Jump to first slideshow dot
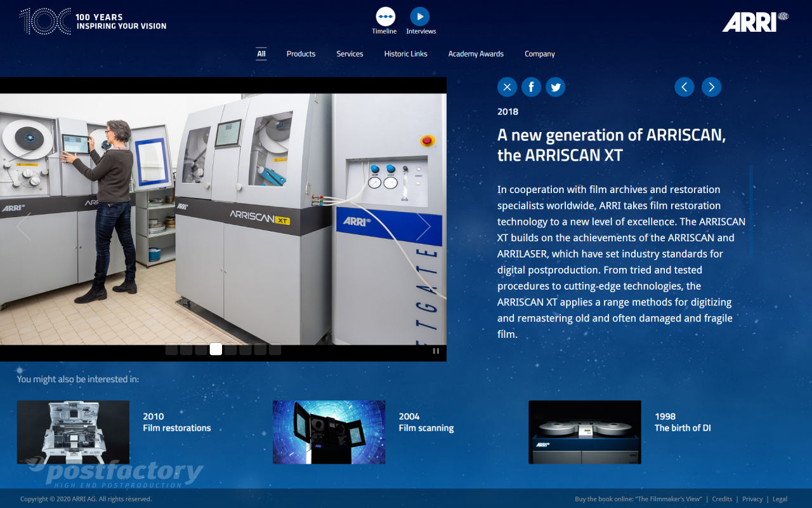 point(171,349)
